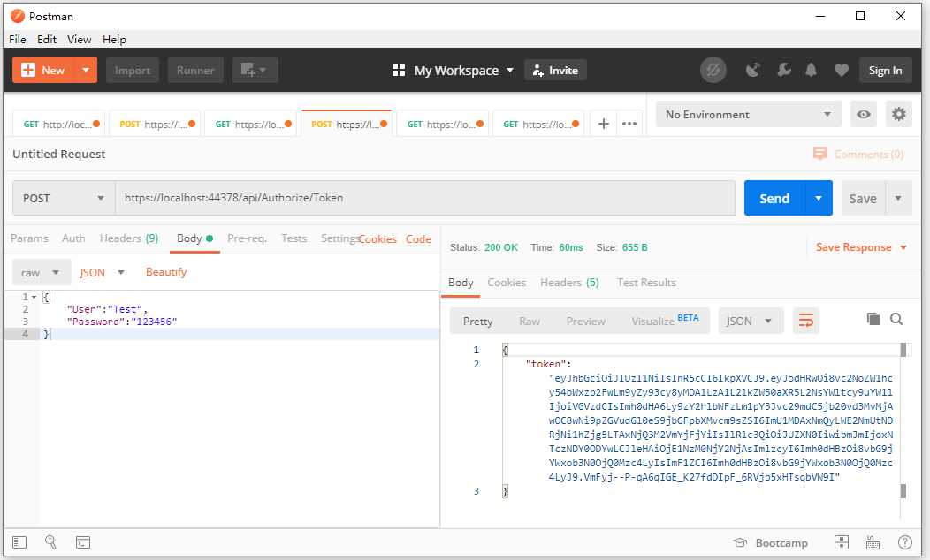Open the Pre-req. tab
Image resolution: width=930 pixels, height=560 pixels.
[x=247, y=238]
